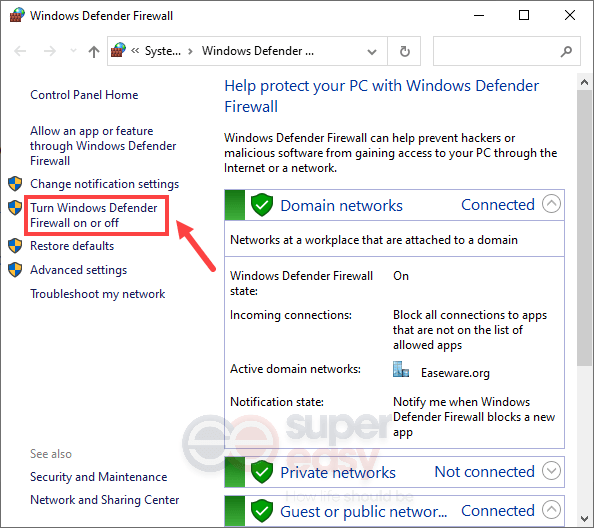
Task: Click the vertical scrollbar thumb
Action: 585,228
